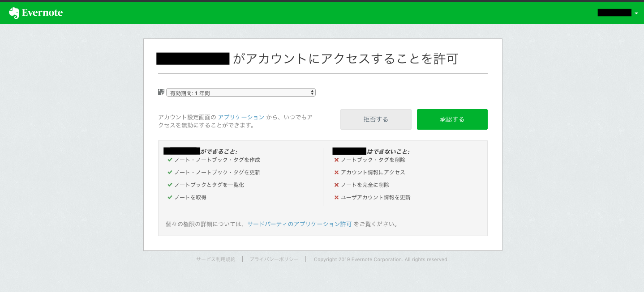This screenshot has height=292, width=644.
Task: Click the text ノートを取得
Action: coord(190,197)
